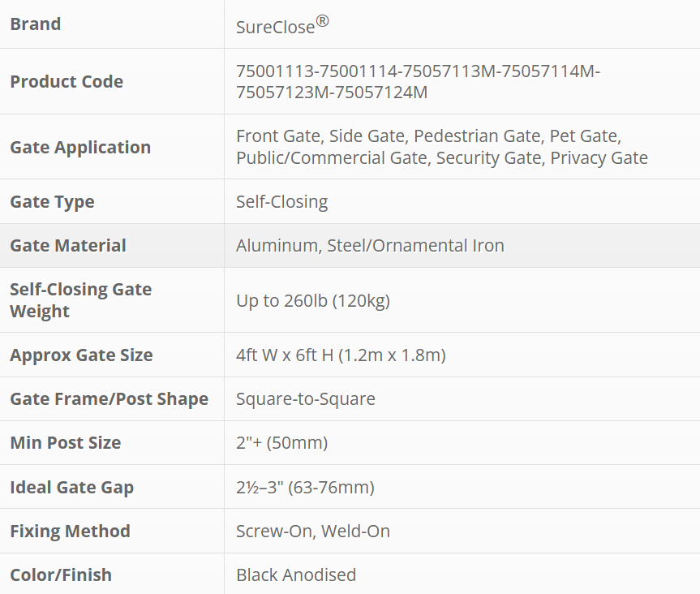Click the Min Post Size label

pos(65,443)
